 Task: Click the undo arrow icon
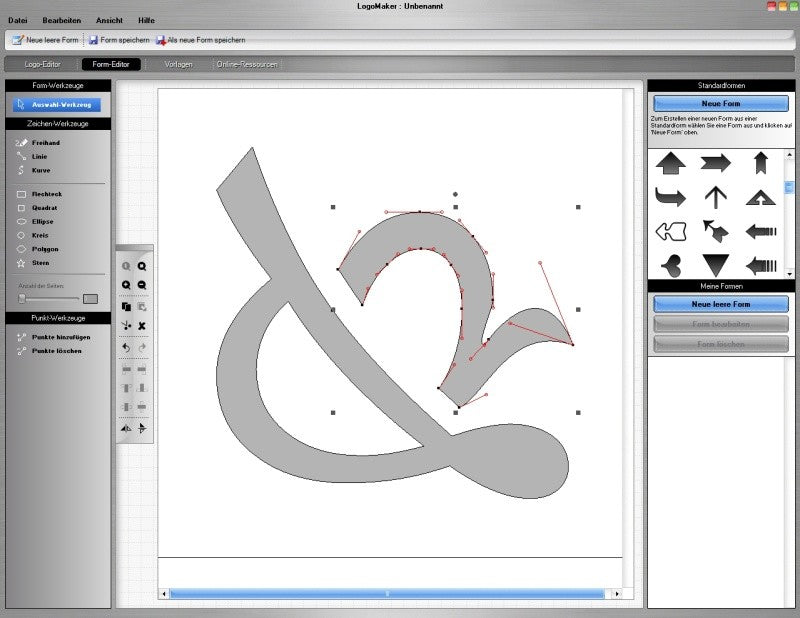(x=126, y=348)
